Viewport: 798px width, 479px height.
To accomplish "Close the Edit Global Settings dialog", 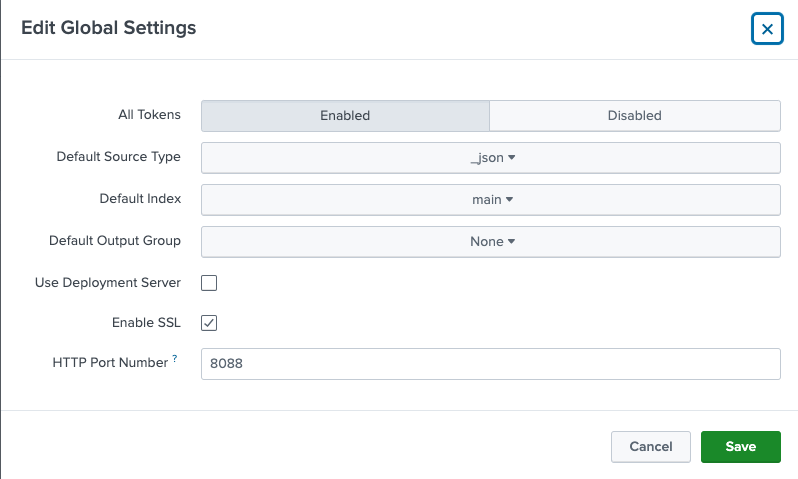I will click(767, 29).
